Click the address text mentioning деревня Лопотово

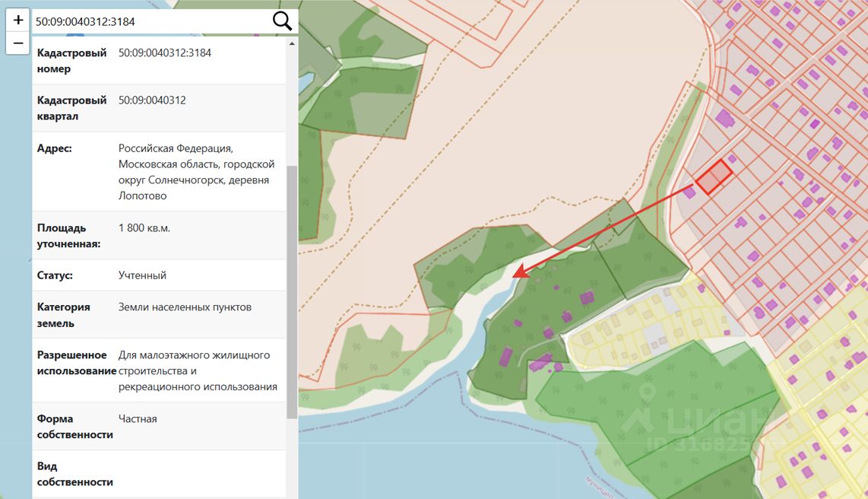[x=197, y=172]
